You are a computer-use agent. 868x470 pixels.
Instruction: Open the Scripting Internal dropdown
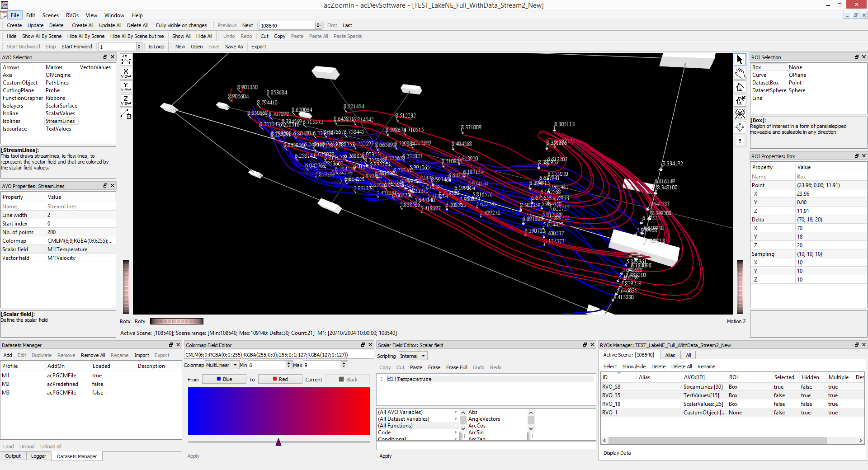[413, 356]
